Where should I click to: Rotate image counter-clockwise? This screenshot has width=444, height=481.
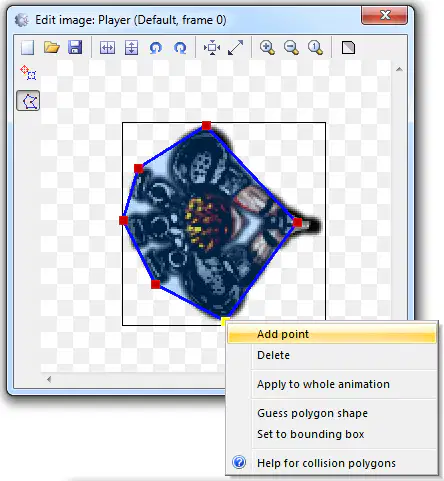pyautogui.click(x=155, y=48)
